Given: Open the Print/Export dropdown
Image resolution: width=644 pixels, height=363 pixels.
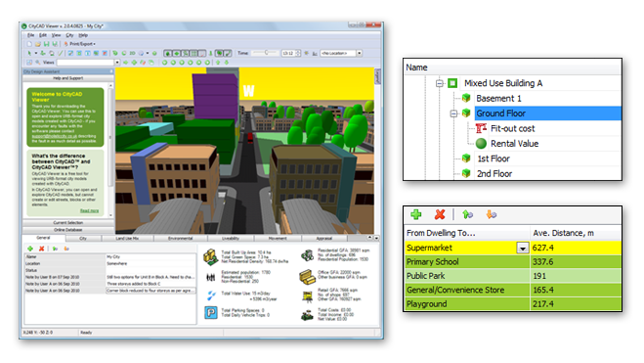Looking at the screenshot, I should pos(80,44).
